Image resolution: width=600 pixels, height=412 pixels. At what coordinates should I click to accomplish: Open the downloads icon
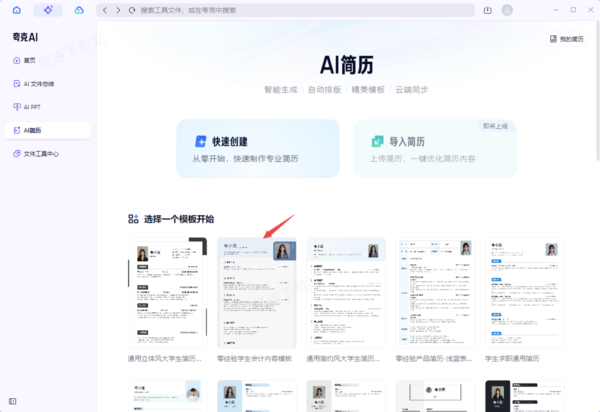click(488, 10)
